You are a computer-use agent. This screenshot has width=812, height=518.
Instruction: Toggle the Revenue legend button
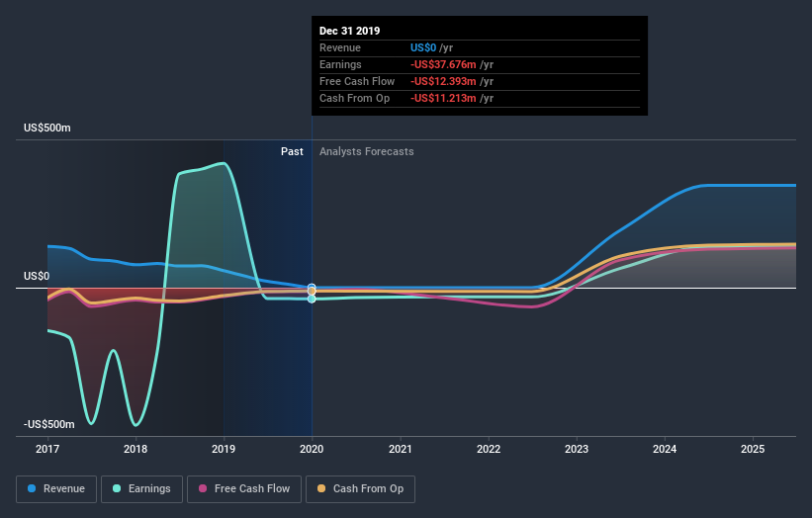pos(56,489)
